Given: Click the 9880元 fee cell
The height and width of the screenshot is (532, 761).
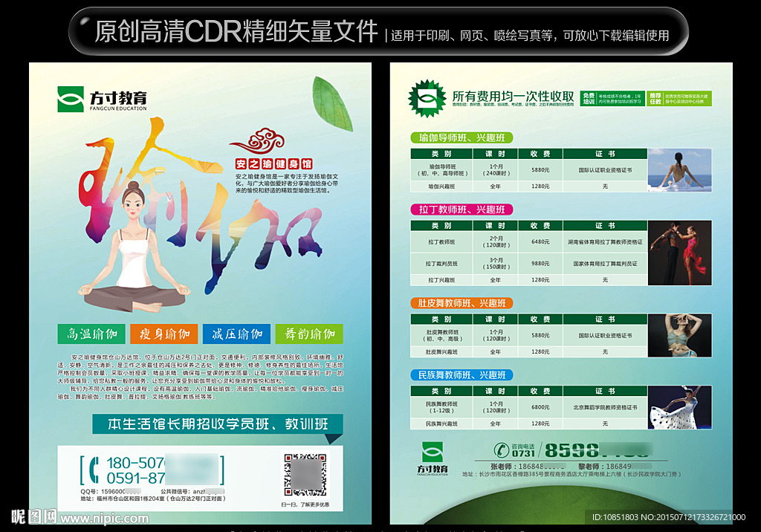Looking at the screenshot, I should pyautogui.click(x=540, y=264).
